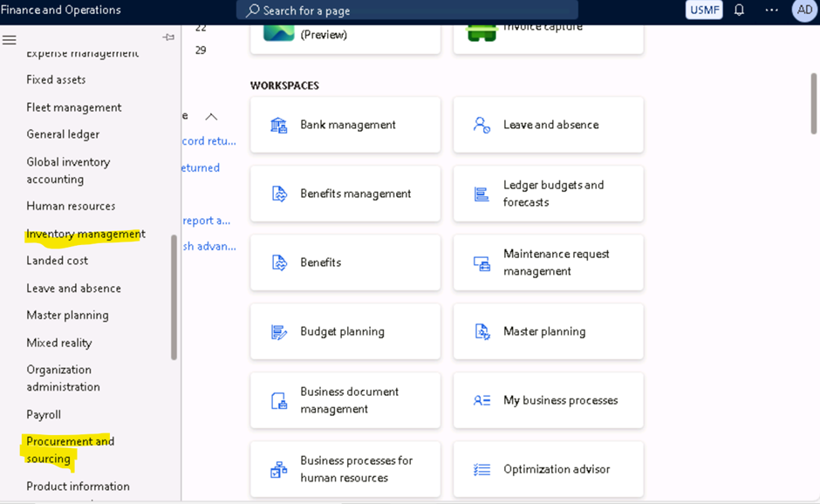Open the more options ellipsis in header

click(771, 10)
